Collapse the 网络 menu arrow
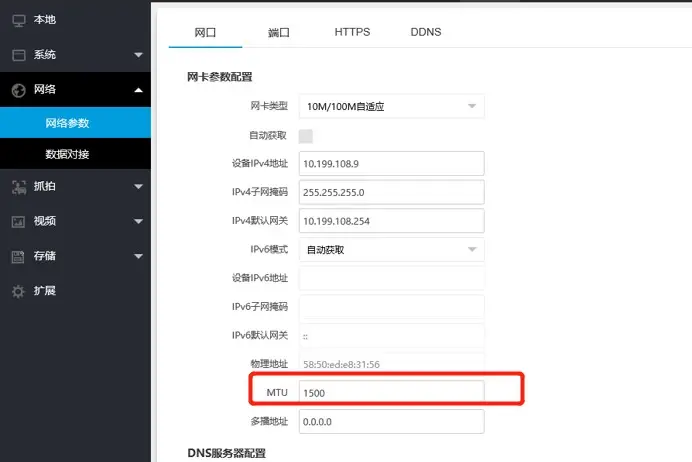692x462 pixels. [139, 89]
